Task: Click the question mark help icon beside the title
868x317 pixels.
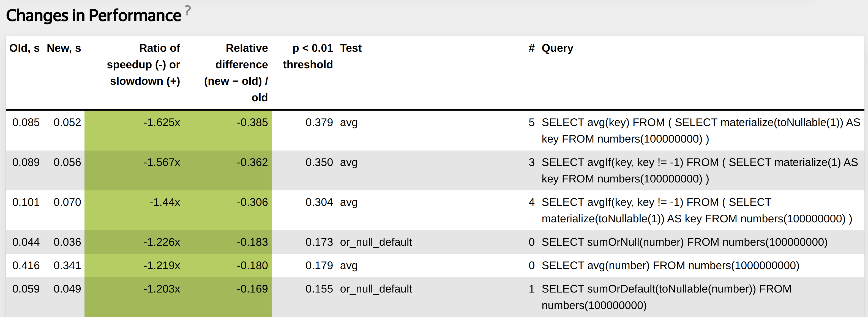Action: click(188, 10)
